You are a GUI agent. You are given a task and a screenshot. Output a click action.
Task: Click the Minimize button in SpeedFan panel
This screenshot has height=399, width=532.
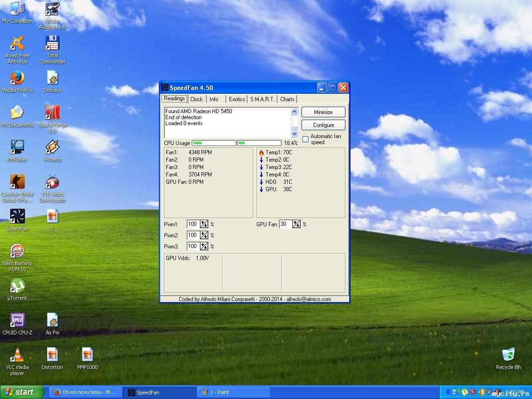(x=323, y=112)
